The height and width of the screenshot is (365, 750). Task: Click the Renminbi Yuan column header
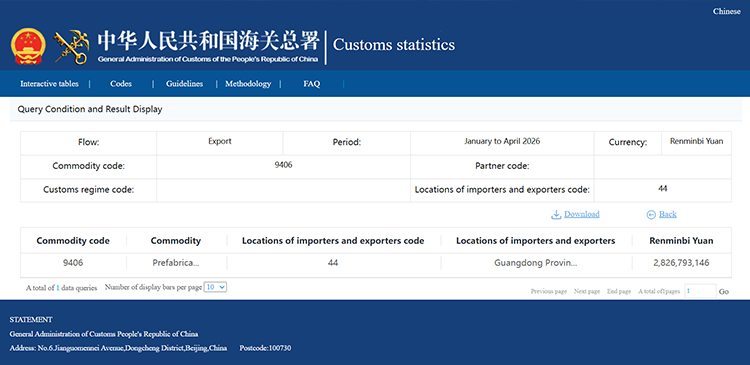[681, 241]
